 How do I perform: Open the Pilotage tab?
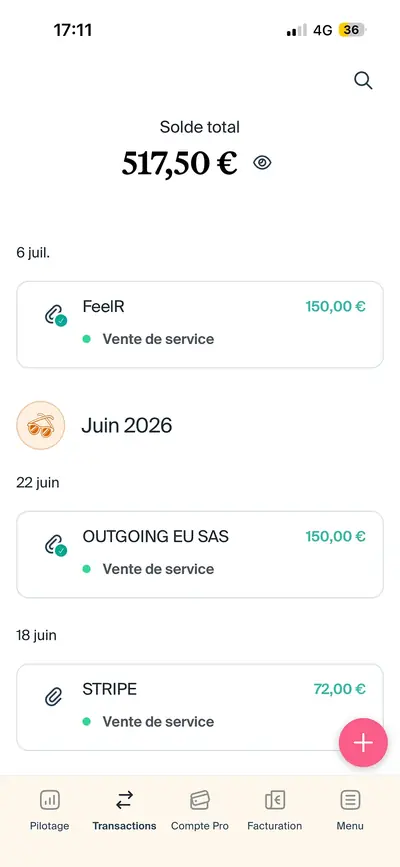(50, 810)
